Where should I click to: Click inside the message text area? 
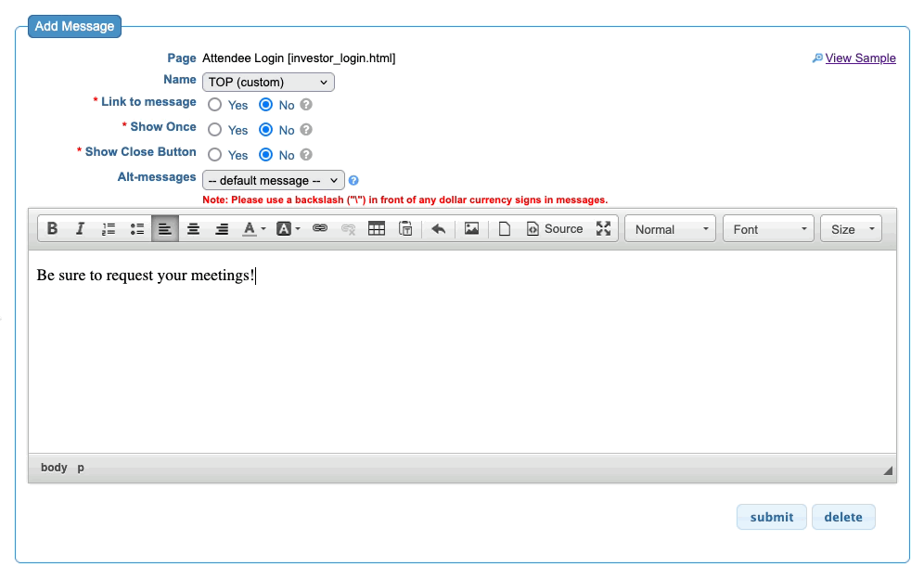pos(462,352)
